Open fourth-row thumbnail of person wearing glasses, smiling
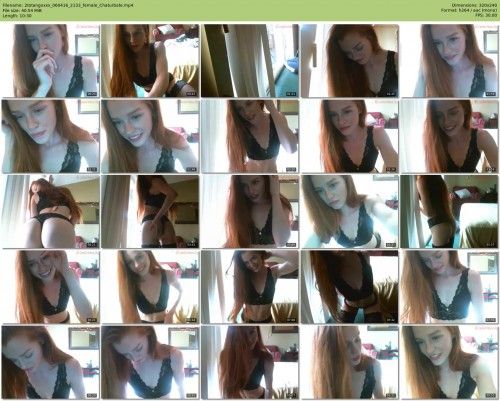This screenshot has width=500, height=401. (x=51, y=287)
